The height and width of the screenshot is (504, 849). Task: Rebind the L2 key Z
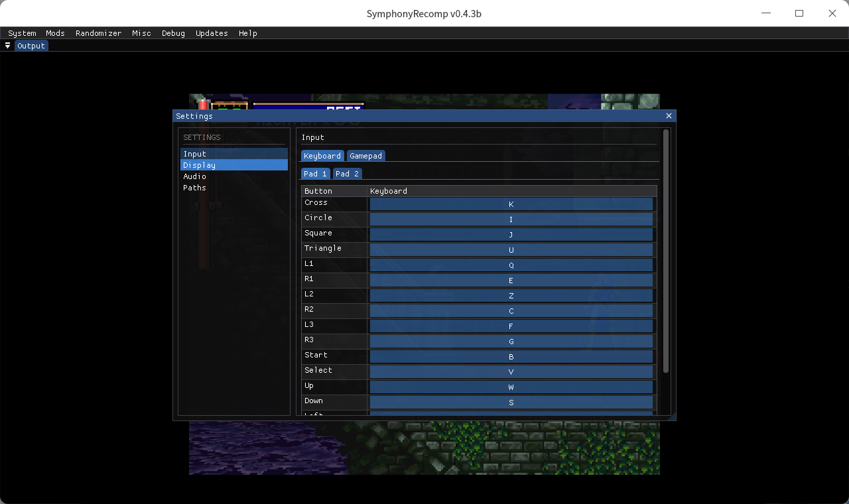pos(511,296)
